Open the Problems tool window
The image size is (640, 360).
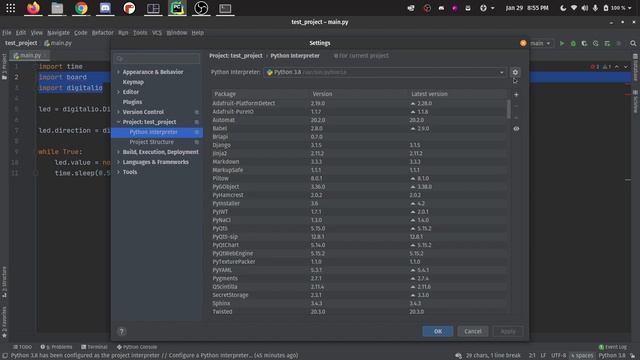(56, 347)
